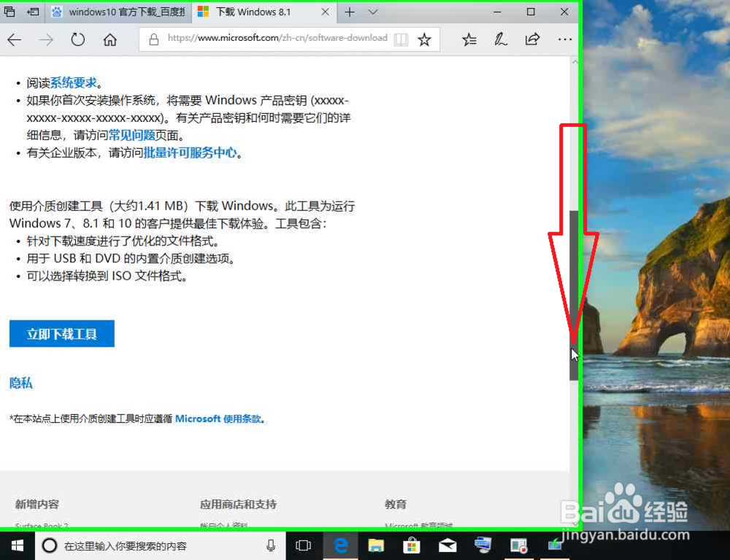This screenshot has width=730, height=560.
Task: Open the favorites hub
Action: 469,39
